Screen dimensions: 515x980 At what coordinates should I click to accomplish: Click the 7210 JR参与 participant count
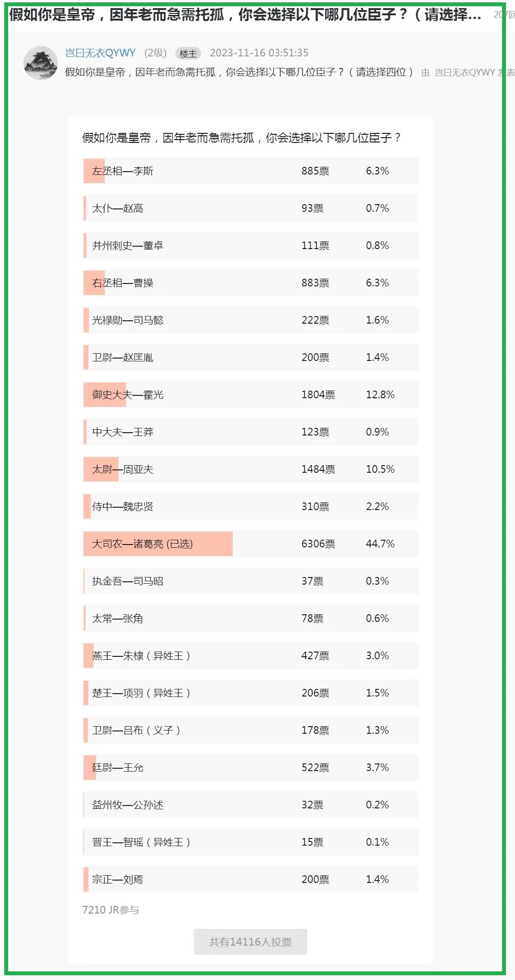pos(110,910)
